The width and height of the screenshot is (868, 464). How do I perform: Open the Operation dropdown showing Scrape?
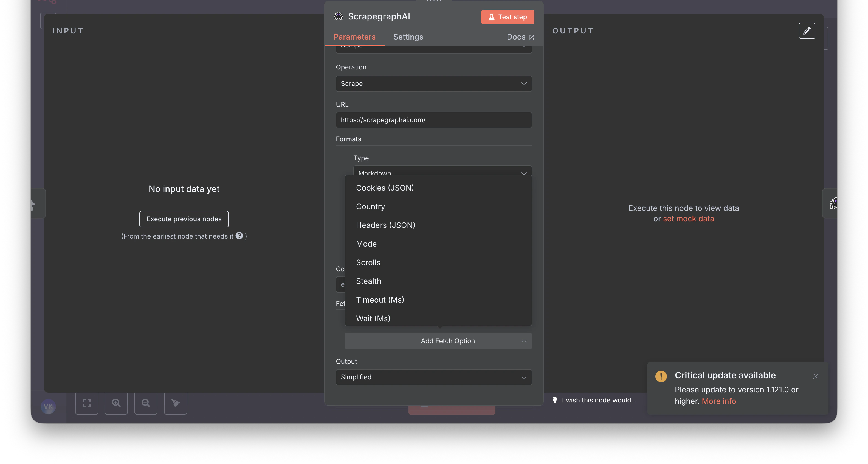coord(434,84)
